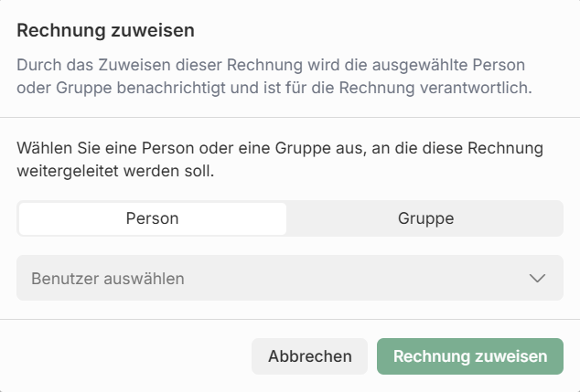Switch to the Person tab
This screenshot has width=580, height=392.
coord(152,218)
